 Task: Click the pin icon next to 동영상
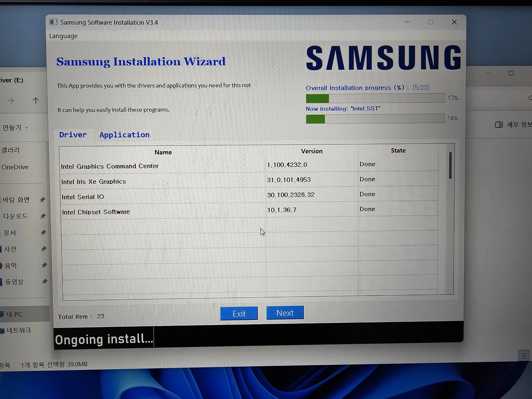pyautogui.click(x=44, y=281)
